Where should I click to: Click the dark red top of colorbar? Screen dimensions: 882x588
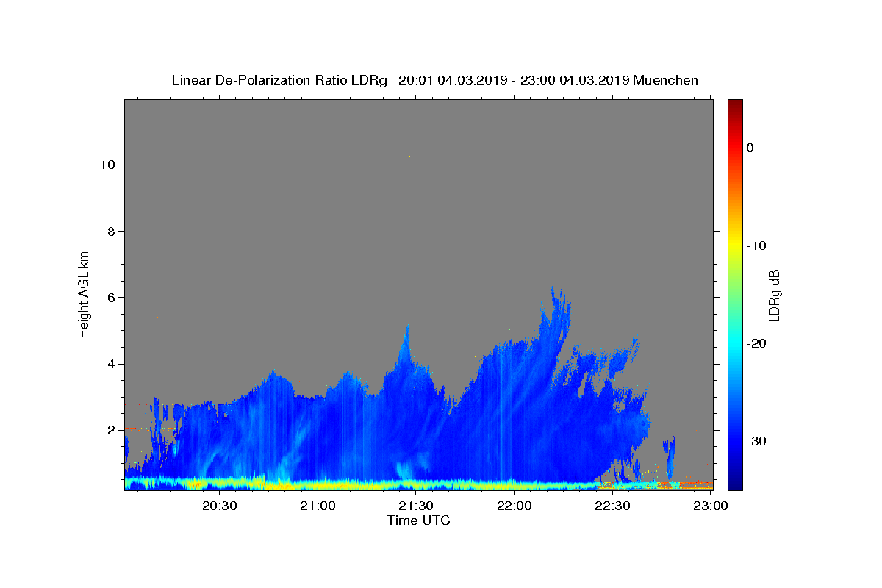pyautogui.click(x=735, y=104)
